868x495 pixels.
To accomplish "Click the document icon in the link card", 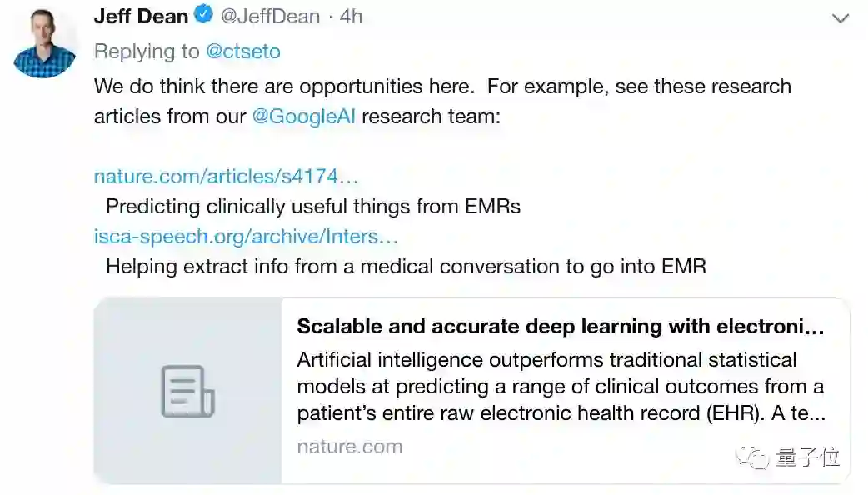I will (187, 391).
